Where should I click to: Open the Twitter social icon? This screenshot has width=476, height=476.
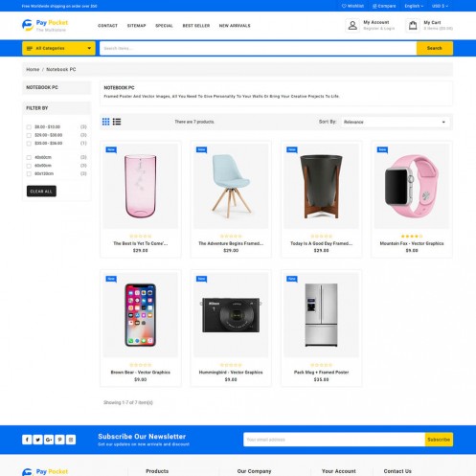[37, 440]
